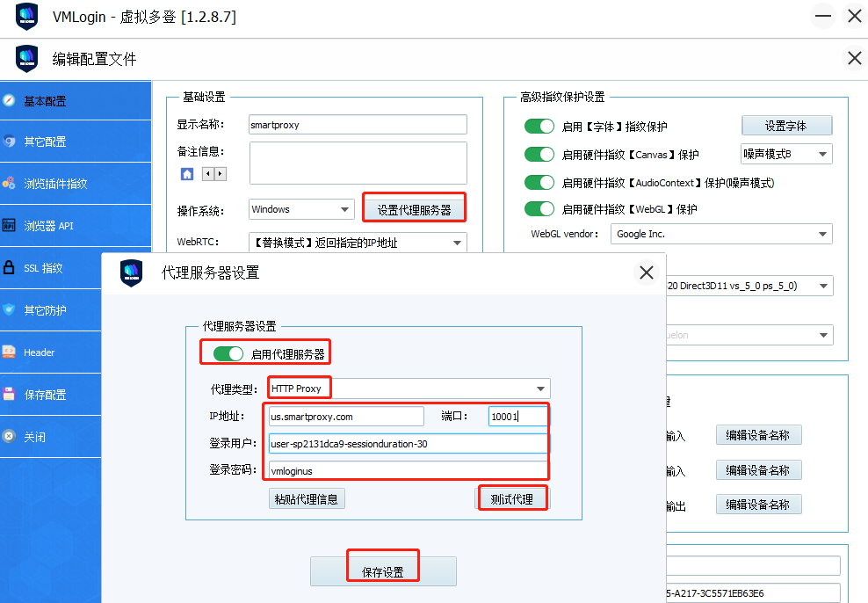Click the 保存配置 floppy disk icon
The height and width of the screenshot is (603, 868).
click(10, 395)
